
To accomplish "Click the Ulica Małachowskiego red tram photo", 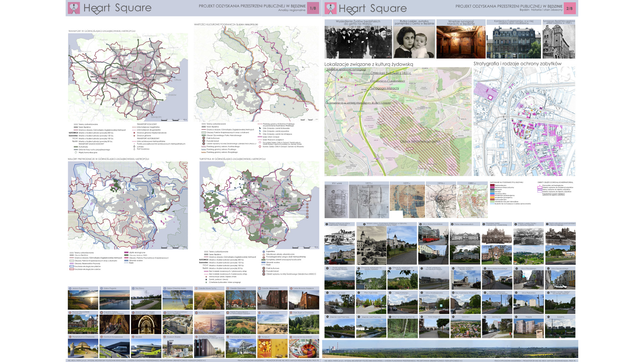I will [433, 236].
